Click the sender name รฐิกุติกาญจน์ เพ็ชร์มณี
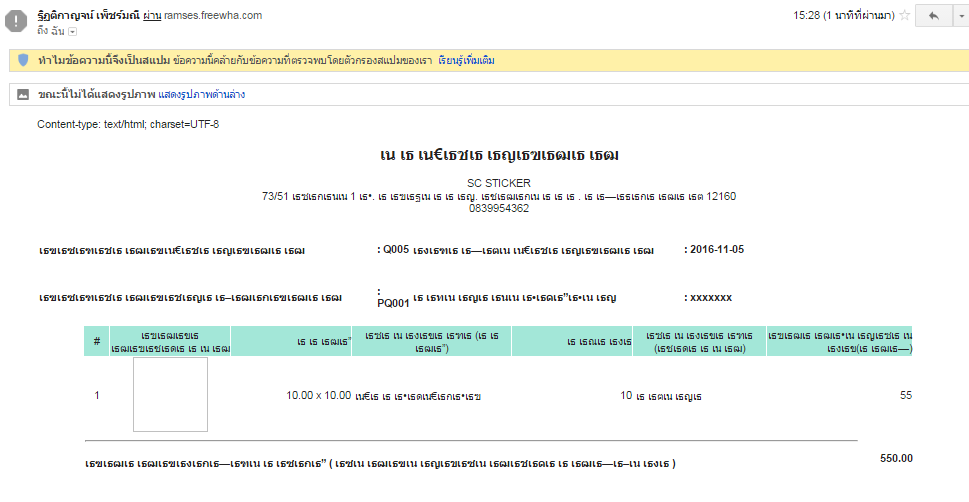 pos(88,15)
